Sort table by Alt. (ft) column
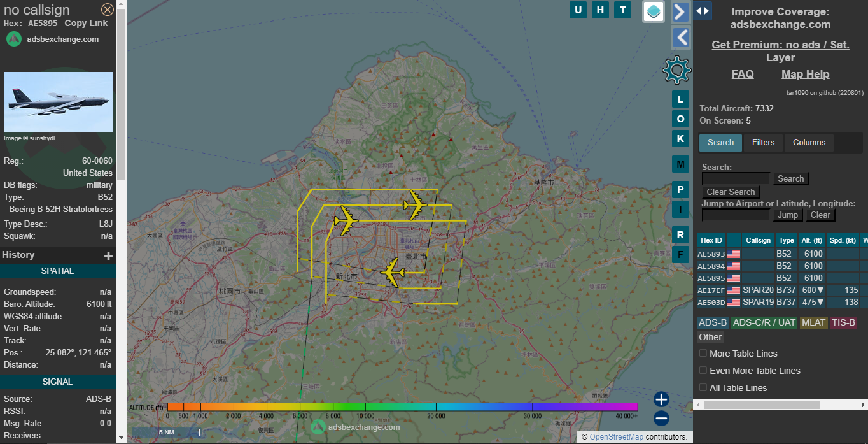 pyautogui.click(x=812, y=240)
